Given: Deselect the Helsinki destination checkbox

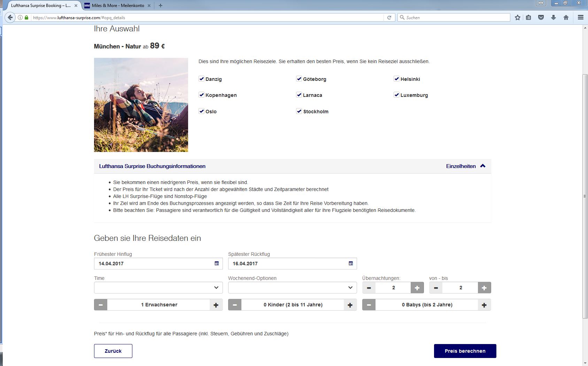Looking at the screenshot, I should tap(396, 79).
